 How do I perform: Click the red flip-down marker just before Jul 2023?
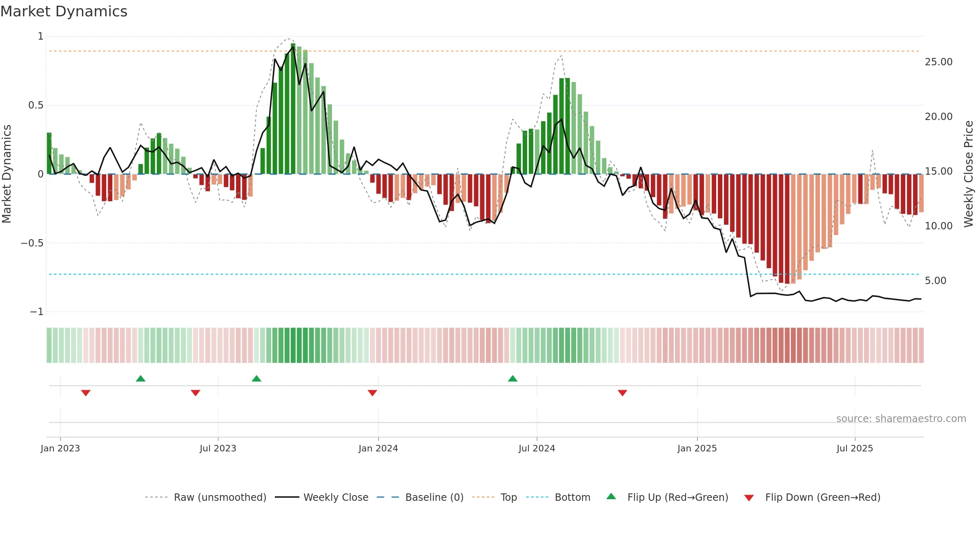tap(196, 393)
